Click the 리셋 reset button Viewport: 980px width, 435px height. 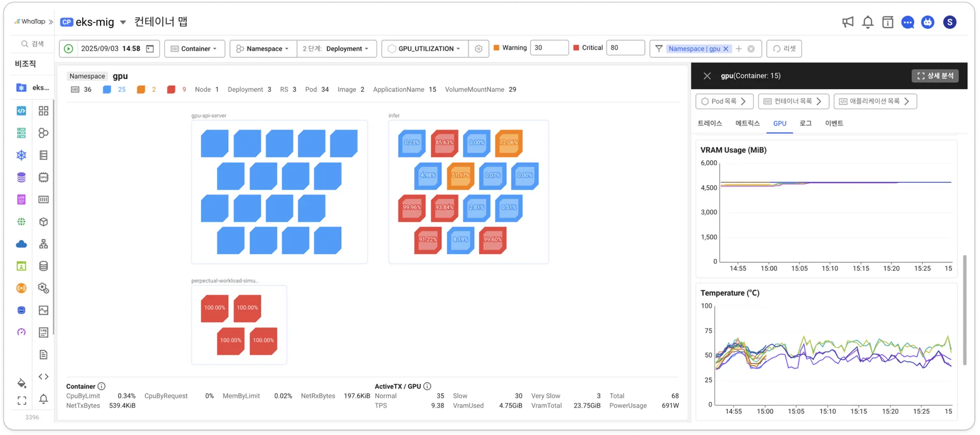coord(784,49)
